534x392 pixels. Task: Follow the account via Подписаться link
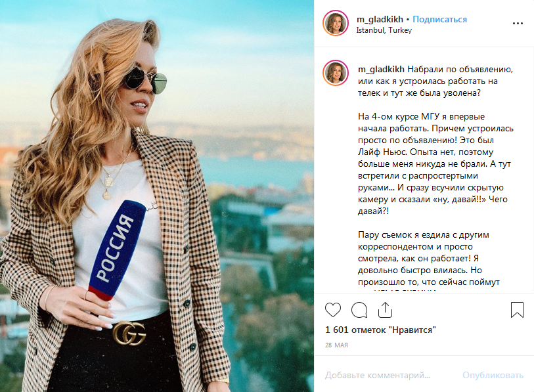point(439,20)
